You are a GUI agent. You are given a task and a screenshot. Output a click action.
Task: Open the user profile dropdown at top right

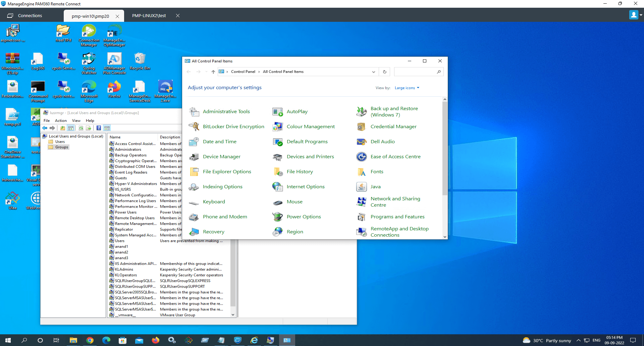pyautogui.click(x=636, y=15)
